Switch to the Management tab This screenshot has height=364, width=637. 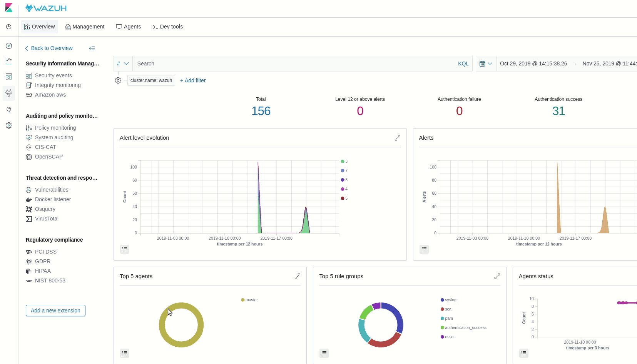point(85,27)
